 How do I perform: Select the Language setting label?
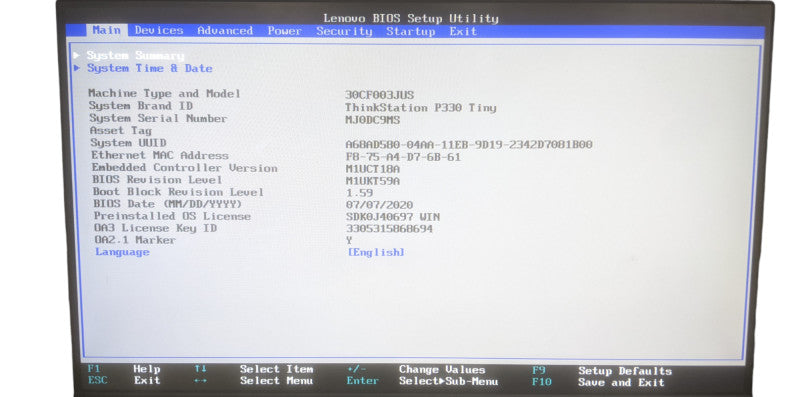point(122,252)
